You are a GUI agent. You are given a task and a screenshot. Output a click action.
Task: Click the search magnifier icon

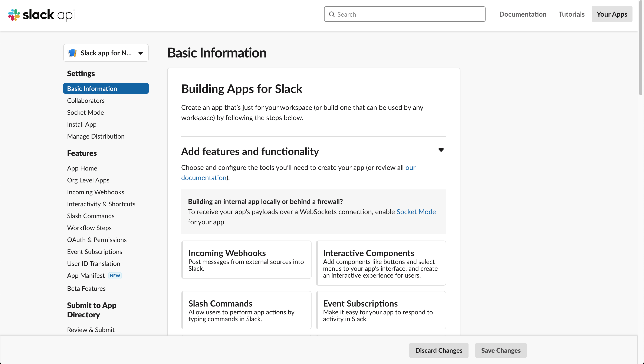[332, 14]
